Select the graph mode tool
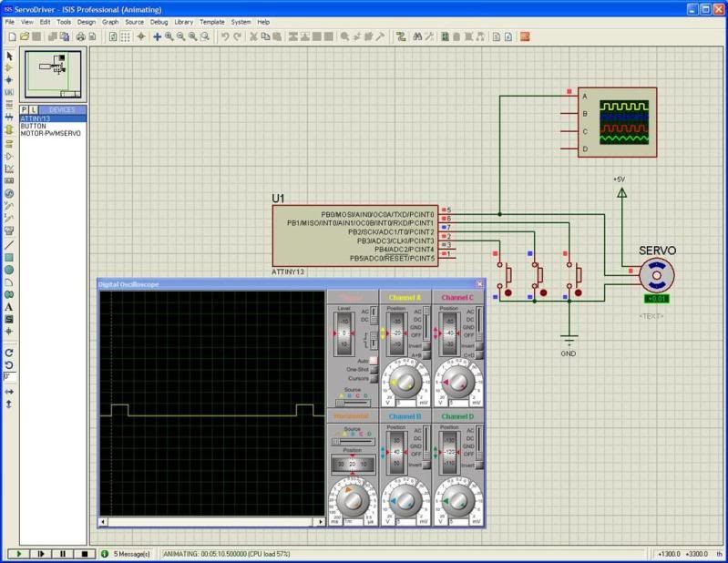 9,169
